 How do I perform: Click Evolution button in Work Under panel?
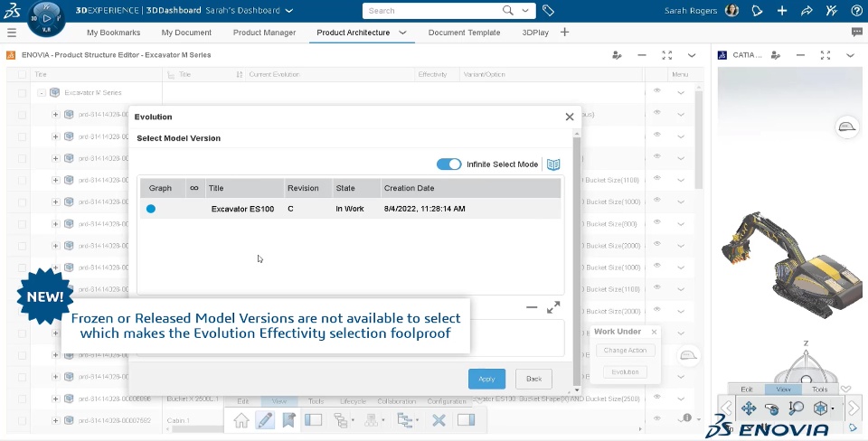[x=625, y=371]
